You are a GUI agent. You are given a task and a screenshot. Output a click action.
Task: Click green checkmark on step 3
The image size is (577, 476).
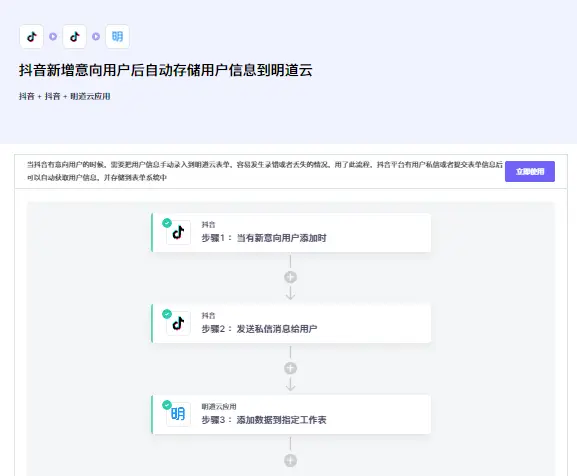click(x=167, y=405)
